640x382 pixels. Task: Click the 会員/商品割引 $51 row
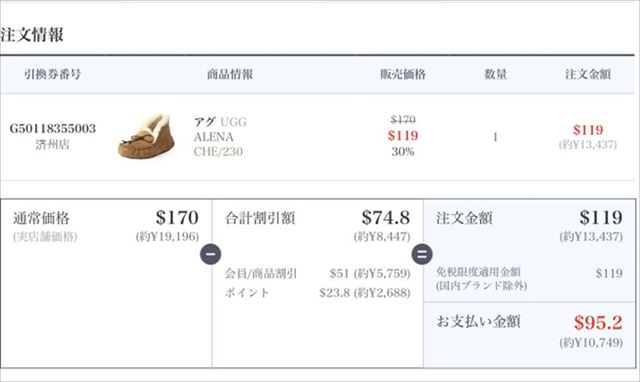[x=318, y=273]
